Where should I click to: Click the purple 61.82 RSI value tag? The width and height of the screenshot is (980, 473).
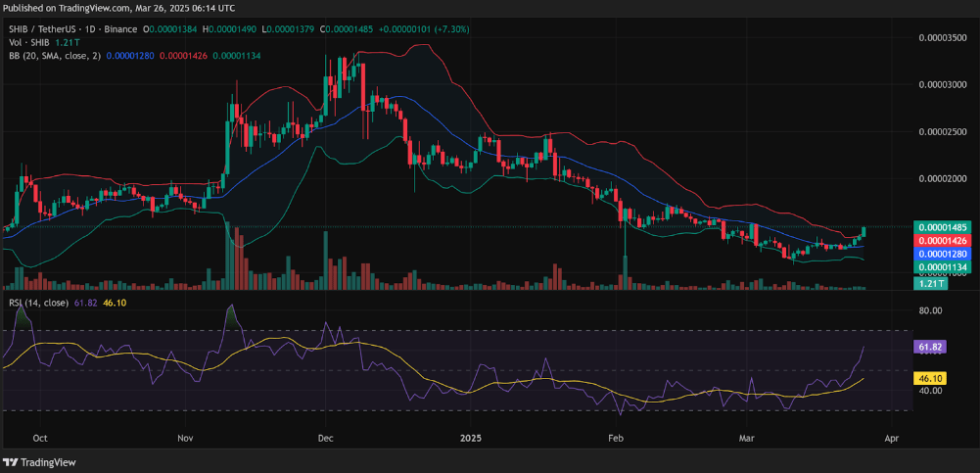[926, 347]
